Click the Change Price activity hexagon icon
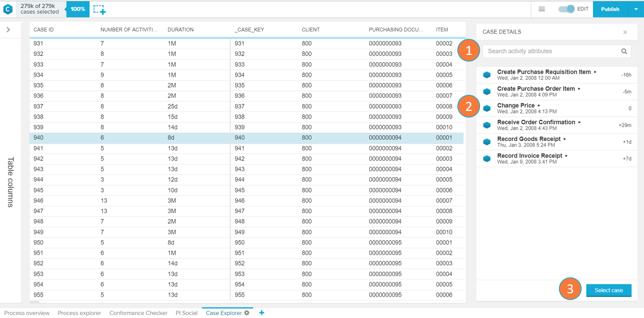Viewport: 644px width, 318px height. (x=487, y=108)
